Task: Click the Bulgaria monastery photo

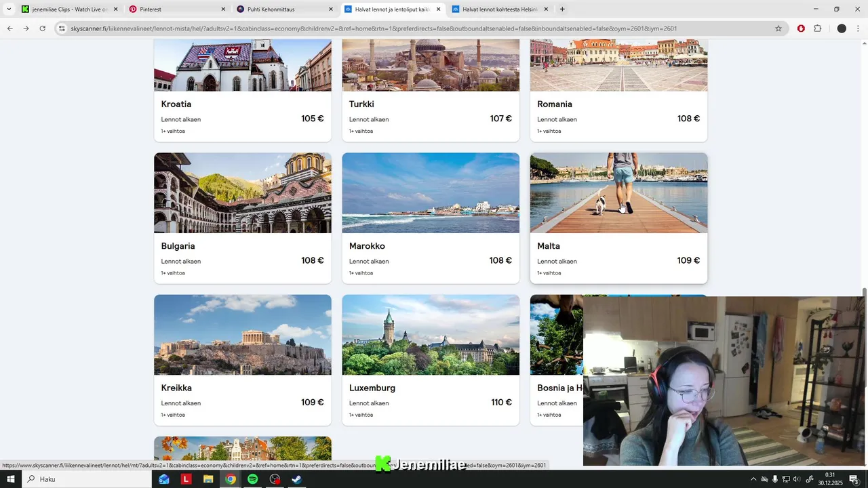Action: [243, 192]
